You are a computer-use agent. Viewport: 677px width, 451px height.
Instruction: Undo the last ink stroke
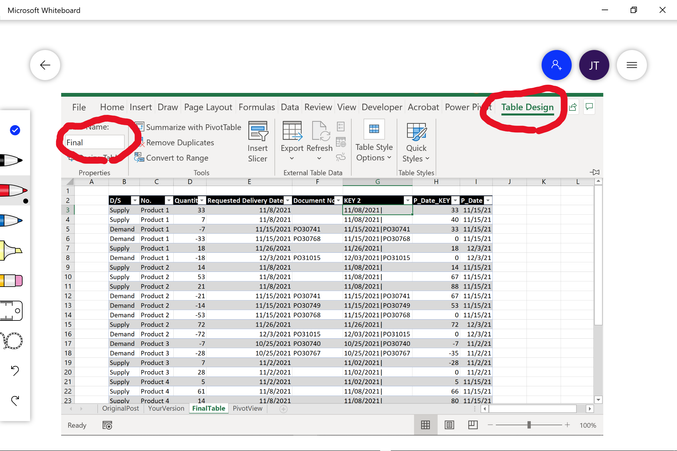tap(15, 371)
